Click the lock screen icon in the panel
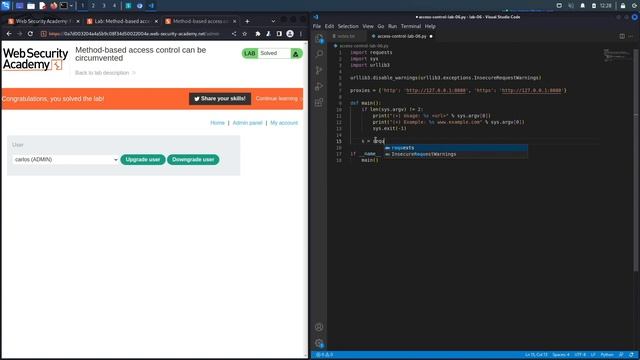Image resolution: width=640 pixels, height=360 pixels. click(x=623, y=6)
